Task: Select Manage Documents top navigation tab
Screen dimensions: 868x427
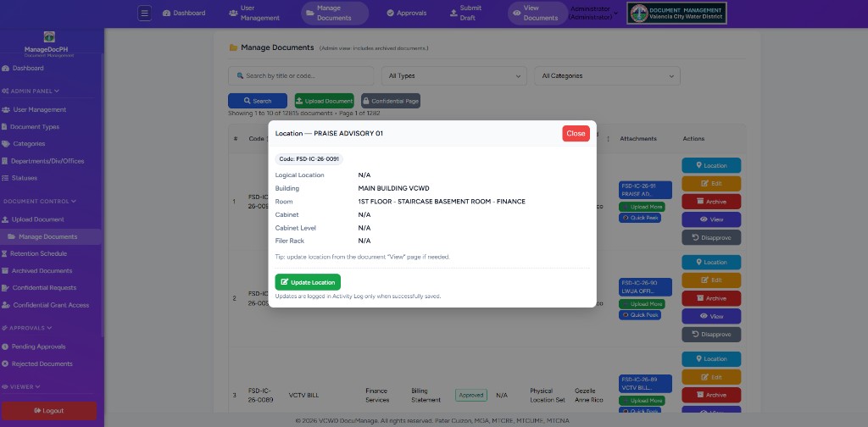Action: (334, 14)
